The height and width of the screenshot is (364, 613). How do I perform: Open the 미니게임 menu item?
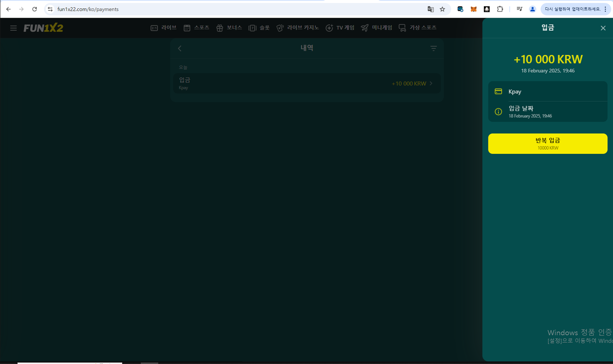[x=377, y=28]
